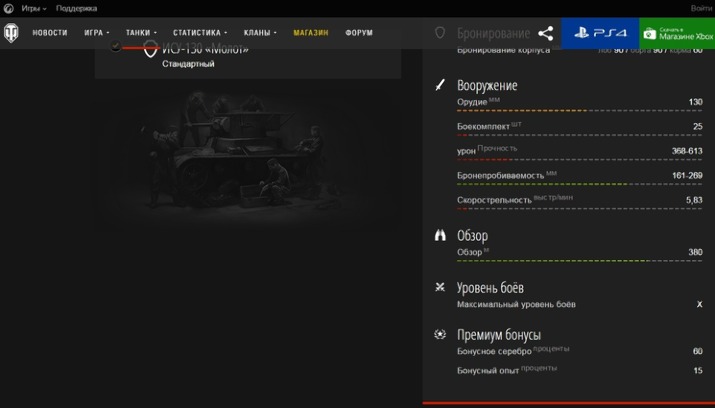Click the Орудие value 130
This screenshot has height=408, width=715.
click(x=695, y=102)
